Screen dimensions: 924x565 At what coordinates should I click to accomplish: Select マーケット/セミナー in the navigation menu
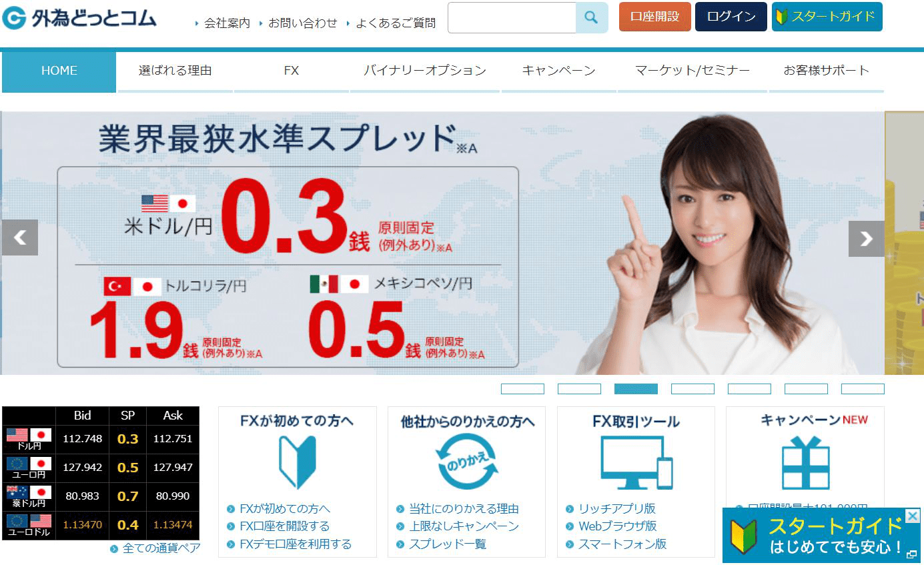tap(692, 70)
